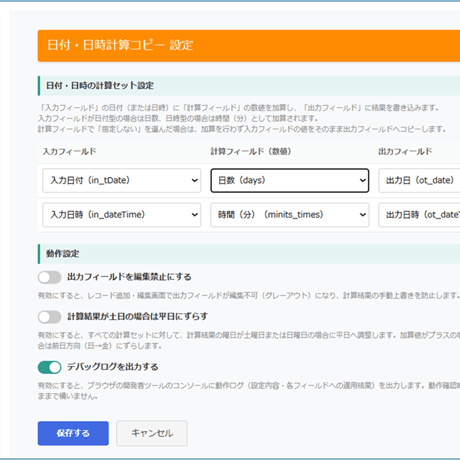Open the 出力日時 (ot_date...) dropdown
The width and height of the screenshot is (460, 460).
pyautogui.click(x=419, y=215)
